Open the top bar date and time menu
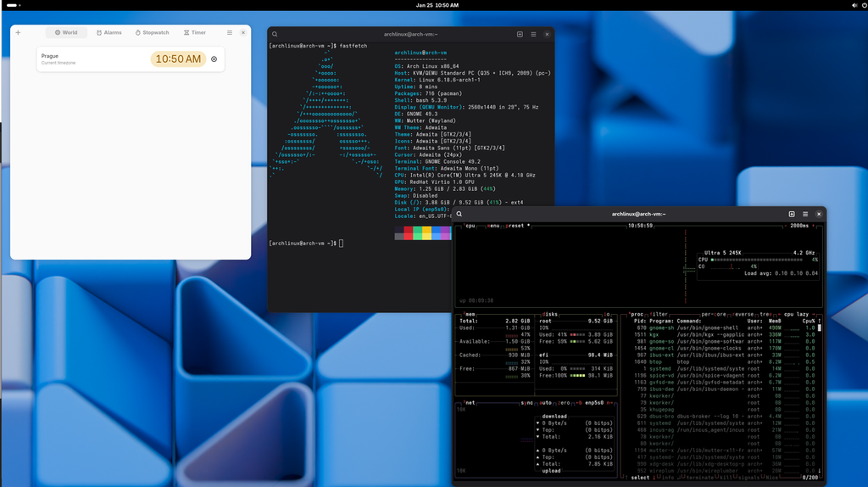This screenshot has width=868, height=487. [437, 5]
